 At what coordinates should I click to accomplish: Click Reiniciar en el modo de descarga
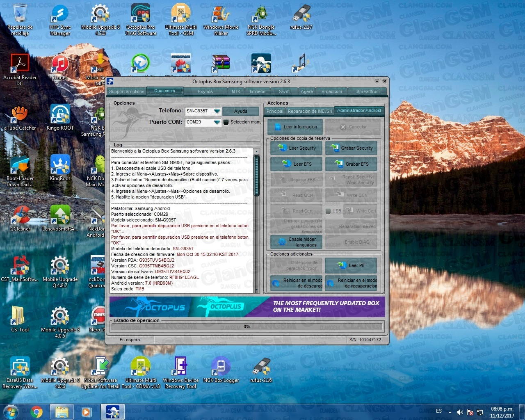click(x=297, y=283)
